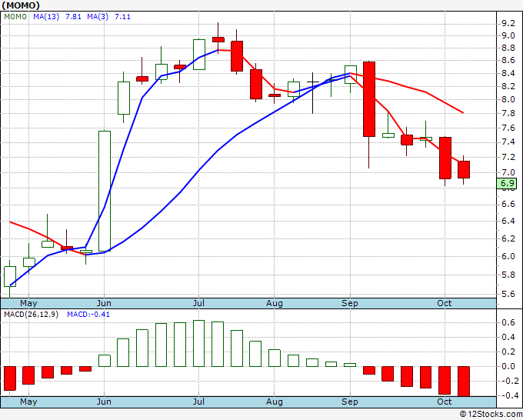Image resolution: width=523 pixels, height=420 pixels.
Task: Click Aug on the price chart time axis
Action: (x=274, y=304)
